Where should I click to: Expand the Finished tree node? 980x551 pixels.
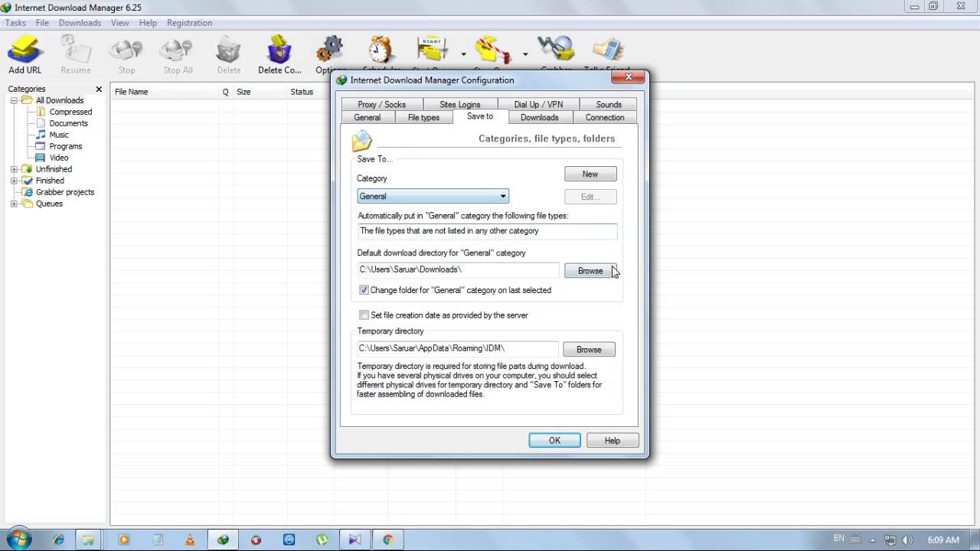pos(14,181)
